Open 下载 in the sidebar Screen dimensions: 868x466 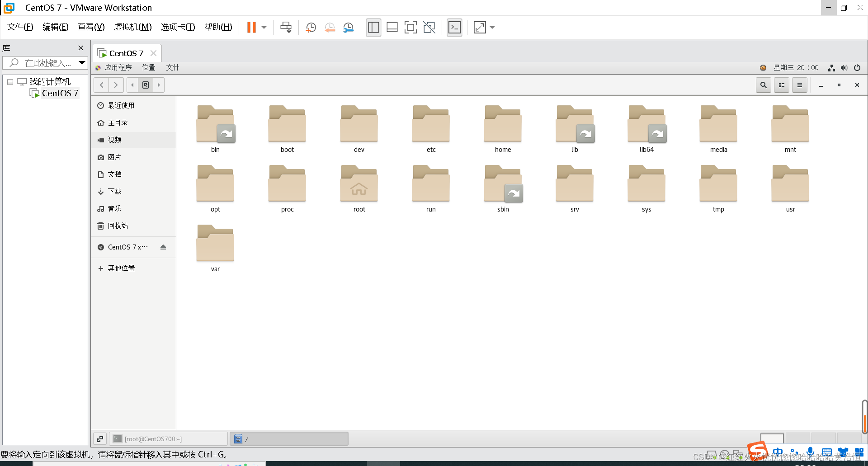[x=133, y=191]
